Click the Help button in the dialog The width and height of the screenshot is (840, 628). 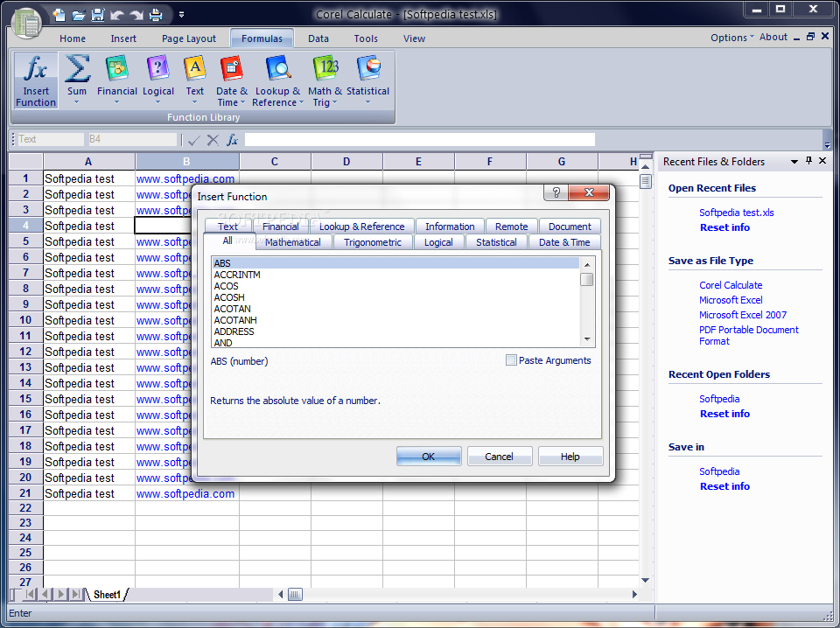[570, 457]
